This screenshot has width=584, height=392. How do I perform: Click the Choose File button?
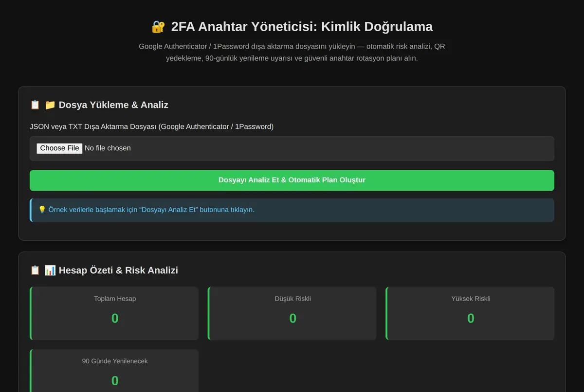coord(59,148)
